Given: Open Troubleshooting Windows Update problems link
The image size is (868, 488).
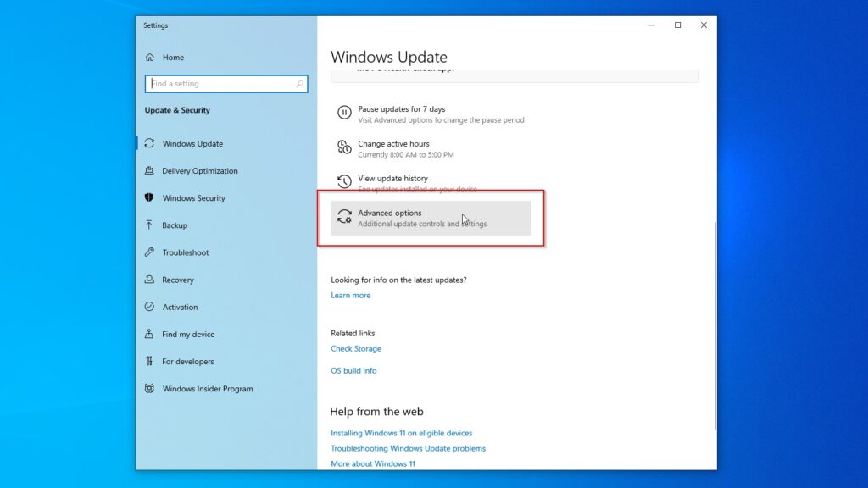Looking at the screenshot, I should (408, 448).
